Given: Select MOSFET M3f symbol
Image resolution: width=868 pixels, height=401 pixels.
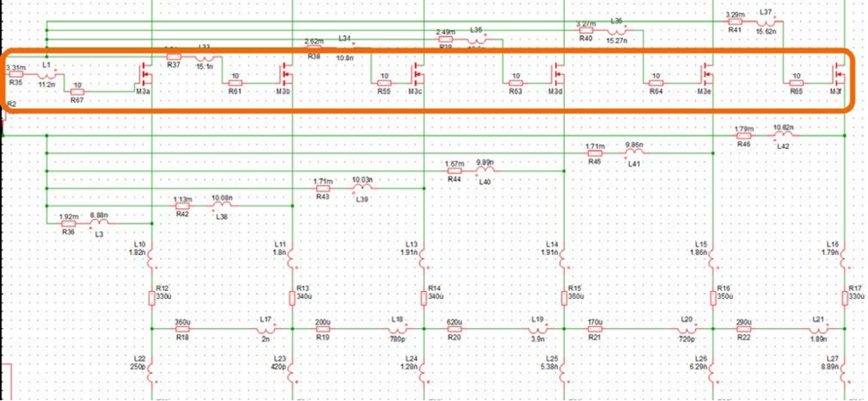Looking at the screenshot, I should [838, 75].
